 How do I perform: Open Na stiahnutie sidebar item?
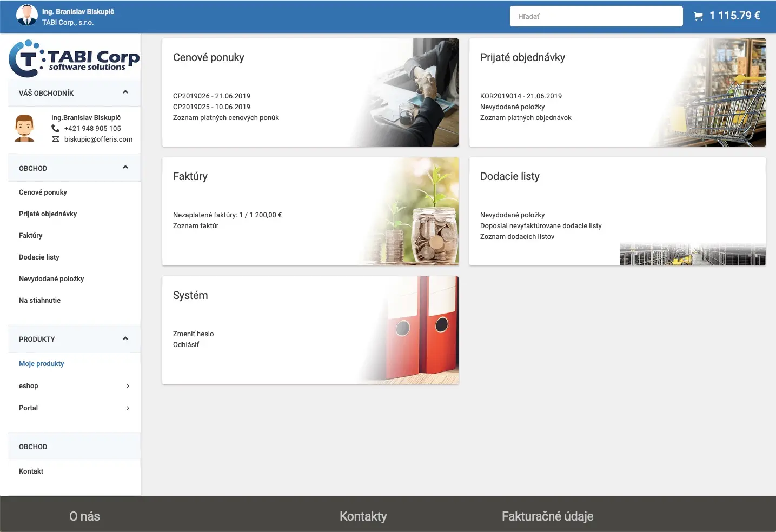click(39, 300)
